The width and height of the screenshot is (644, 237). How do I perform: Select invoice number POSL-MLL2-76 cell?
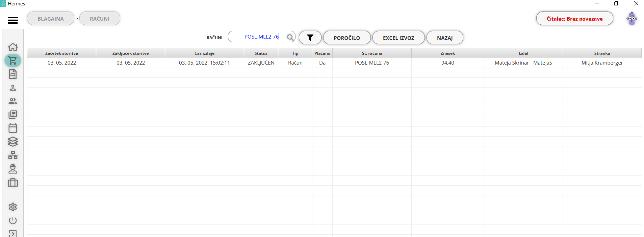(372, 63)
